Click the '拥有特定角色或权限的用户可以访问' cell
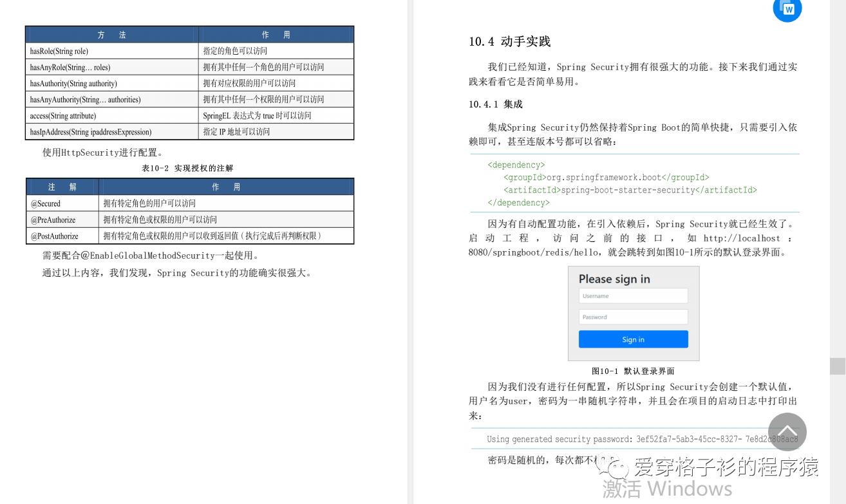The height and width of the screenshot is (504, 846). point(226,219)
